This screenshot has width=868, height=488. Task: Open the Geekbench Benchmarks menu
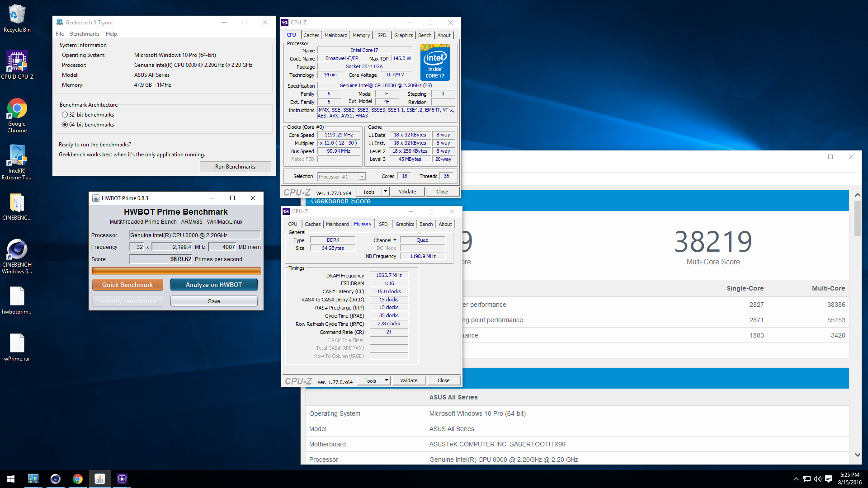[x=85, y=34]
